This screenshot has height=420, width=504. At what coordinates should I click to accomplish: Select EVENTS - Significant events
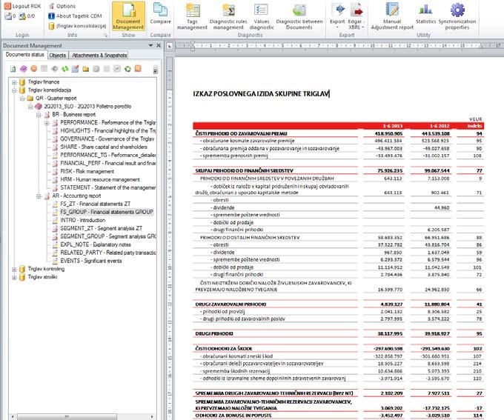click(91, 261)
